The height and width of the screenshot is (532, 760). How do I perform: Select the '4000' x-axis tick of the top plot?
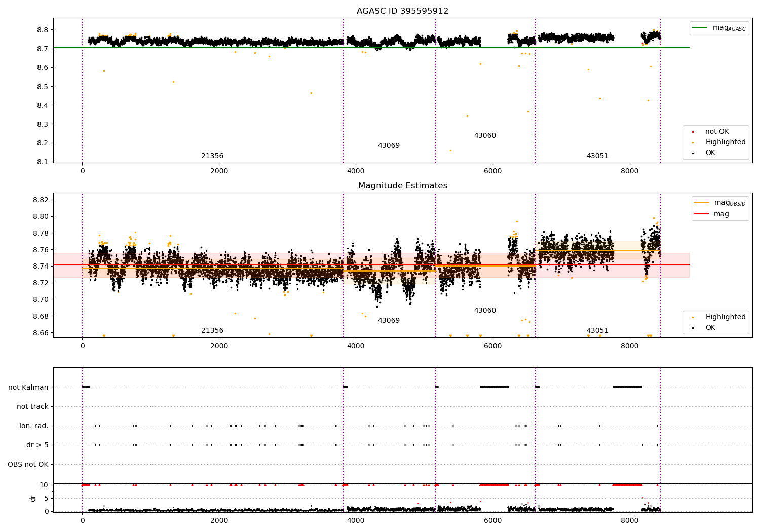(356, 171)
